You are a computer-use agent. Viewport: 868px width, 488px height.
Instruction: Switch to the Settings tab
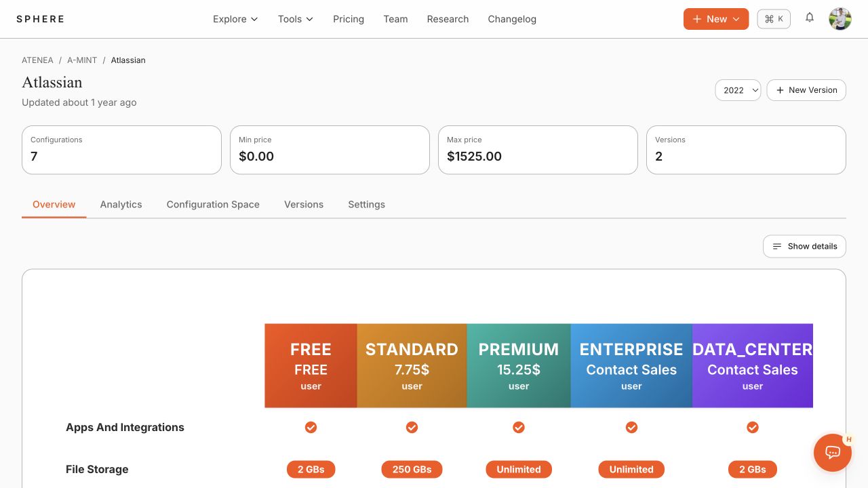click(366, 204)
